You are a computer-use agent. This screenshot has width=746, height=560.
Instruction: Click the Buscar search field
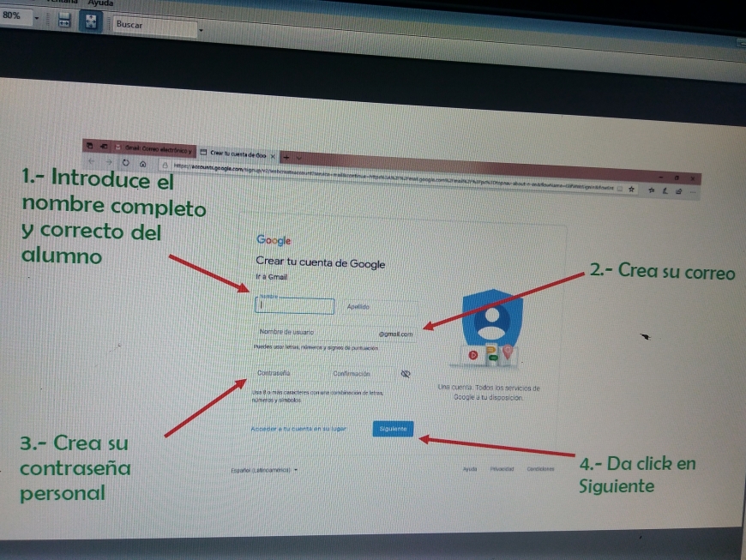(154, 26)
